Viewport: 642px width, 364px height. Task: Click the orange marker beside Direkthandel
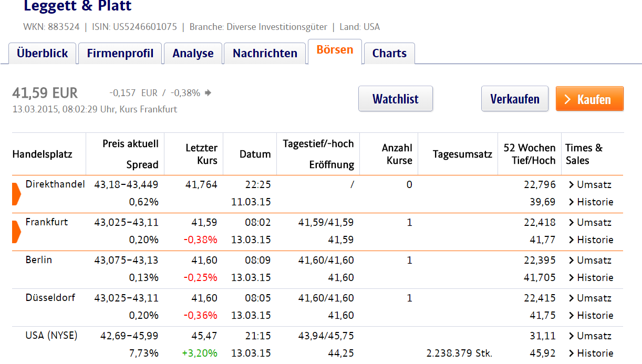coord(16,193)
